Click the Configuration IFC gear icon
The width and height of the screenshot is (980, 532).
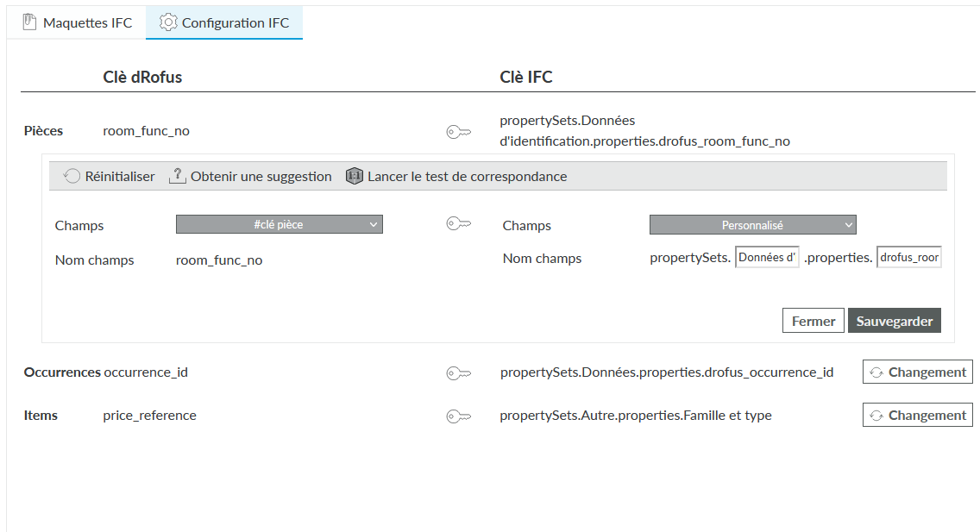(x=168, y=22)
